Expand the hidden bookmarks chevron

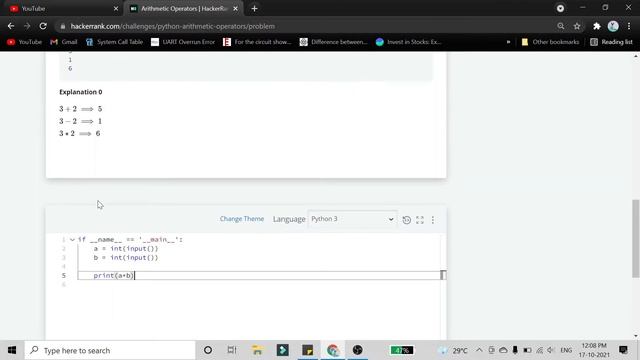coord(508,42)
